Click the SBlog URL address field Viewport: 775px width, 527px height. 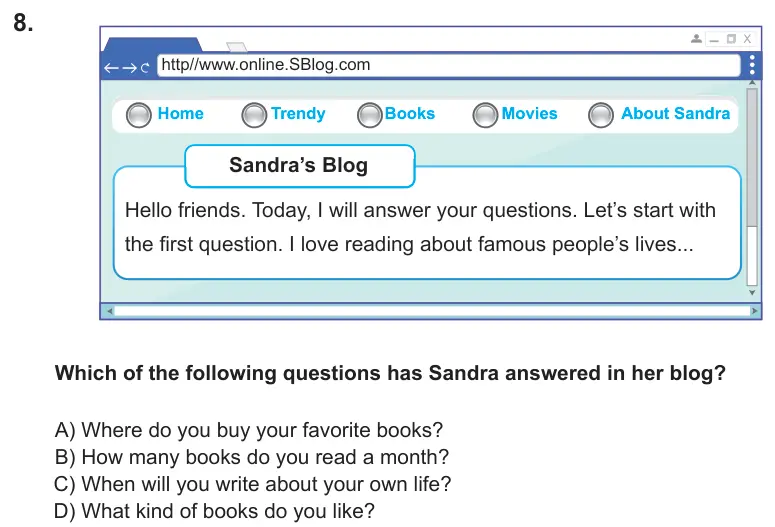click(449, 65)
